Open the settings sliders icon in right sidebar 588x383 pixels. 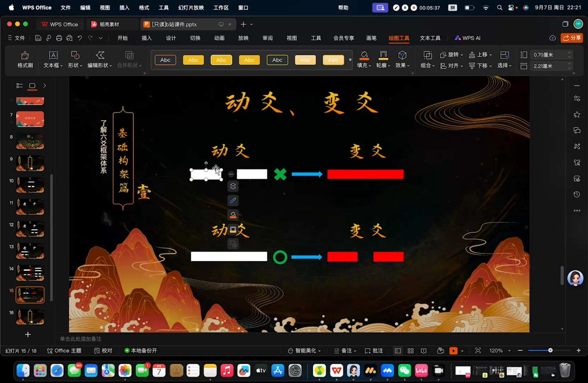pos(577,99)
